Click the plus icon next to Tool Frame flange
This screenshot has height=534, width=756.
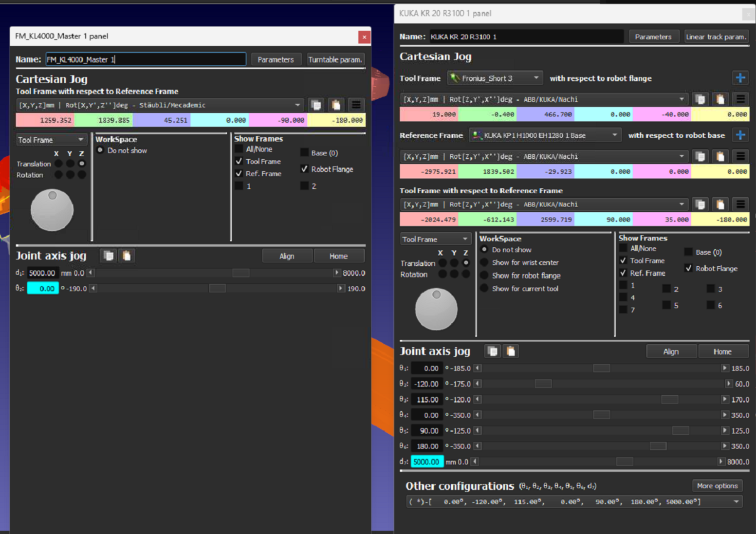point(740,78)
